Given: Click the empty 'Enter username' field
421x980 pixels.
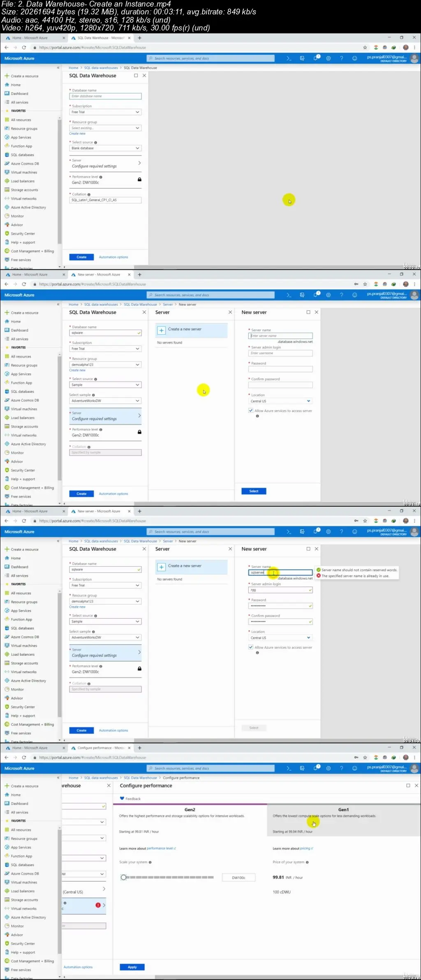Looking at the screenshot, I should tap(280, 353).
